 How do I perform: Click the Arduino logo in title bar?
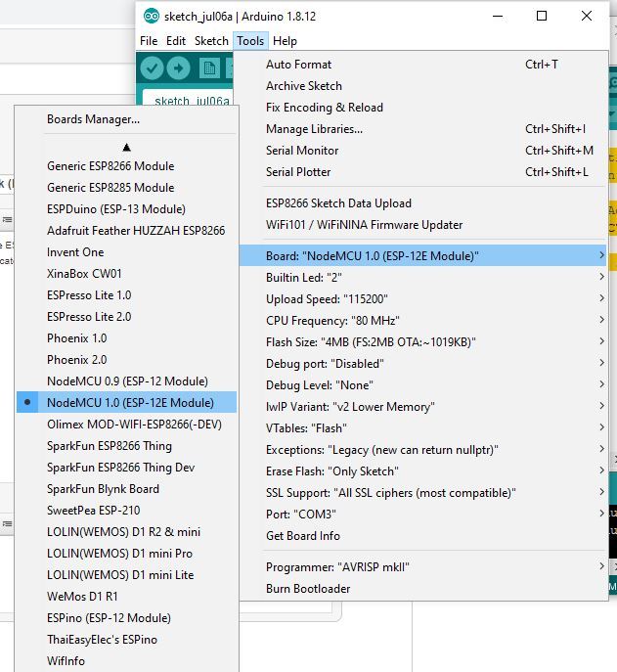pyautogui.click(x=152, y=17)
